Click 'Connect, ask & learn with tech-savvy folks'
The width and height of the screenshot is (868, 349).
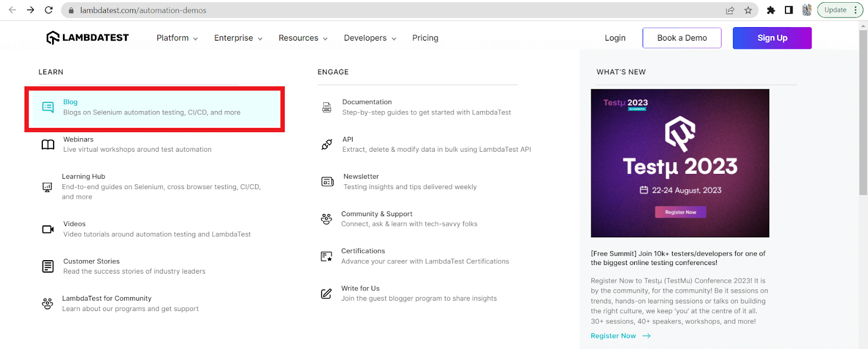tap(409, 224)
